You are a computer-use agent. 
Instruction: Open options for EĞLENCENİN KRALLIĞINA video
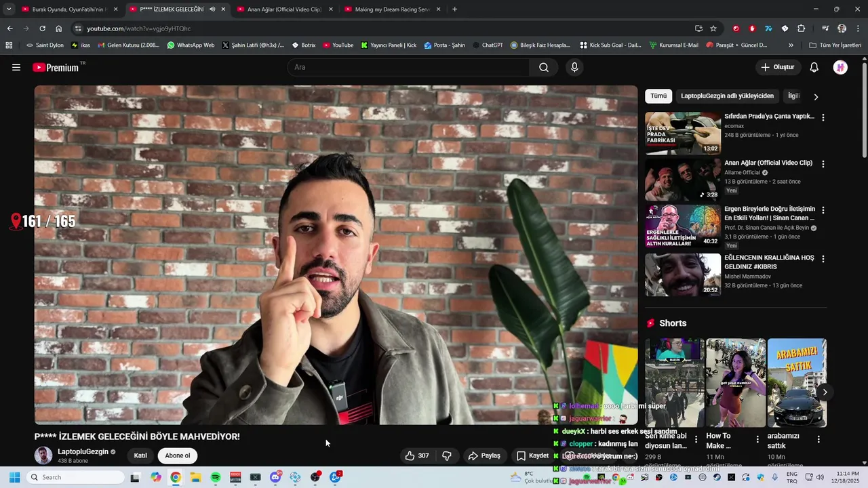(x=823, y=259)
